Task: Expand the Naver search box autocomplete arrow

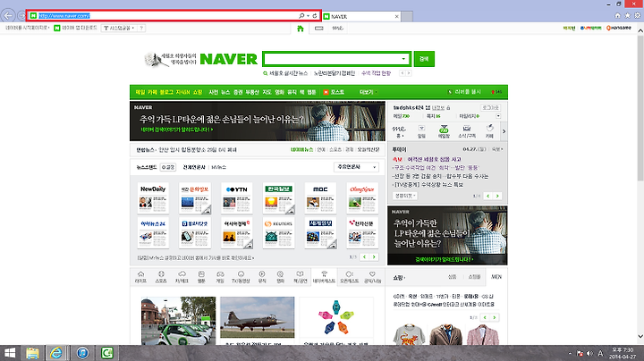Action: tap(403, 59)
